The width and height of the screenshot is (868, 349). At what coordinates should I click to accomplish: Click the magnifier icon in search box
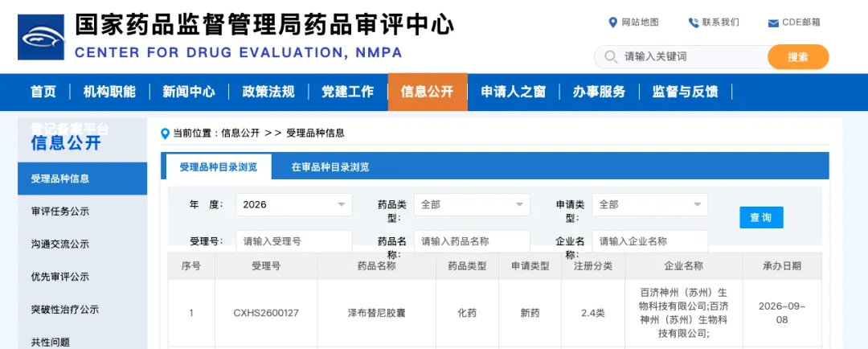click(611, 56)
